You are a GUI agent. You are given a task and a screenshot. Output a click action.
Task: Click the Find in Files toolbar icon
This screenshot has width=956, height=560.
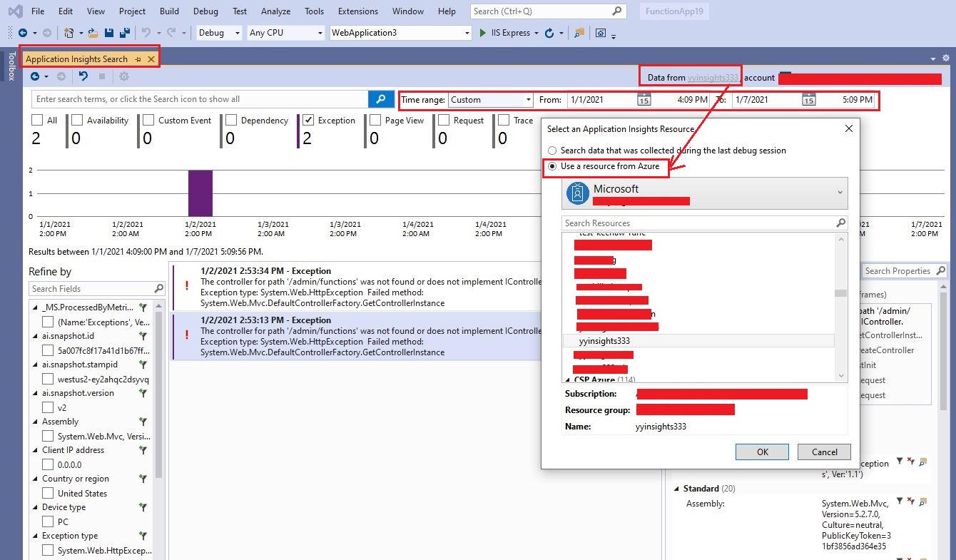(579, 33)
